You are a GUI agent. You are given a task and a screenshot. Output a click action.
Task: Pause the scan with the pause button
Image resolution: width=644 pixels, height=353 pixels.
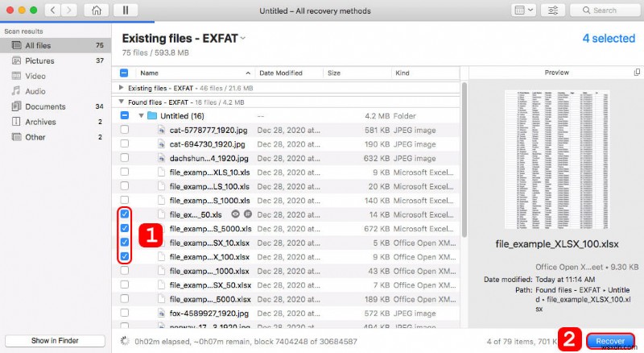[x=126, y=10]
